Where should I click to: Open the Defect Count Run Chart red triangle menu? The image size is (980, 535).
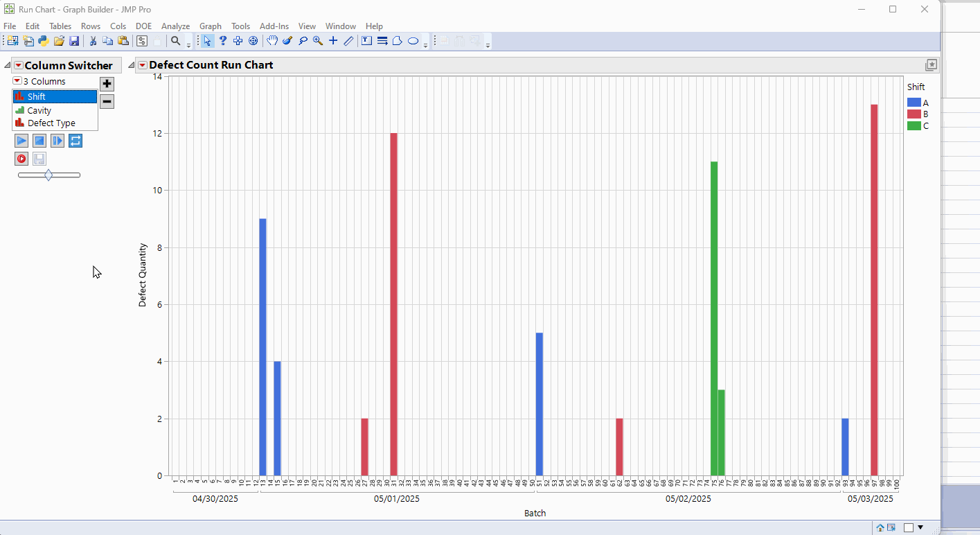[x=143, y=64]
